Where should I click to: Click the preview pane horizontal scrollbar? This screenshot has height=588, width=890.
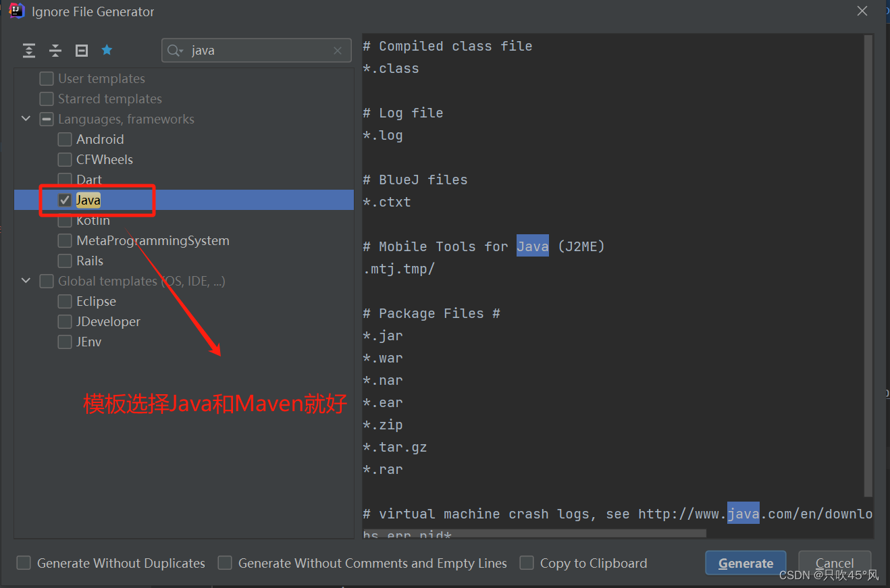pyautogui.click(x=534, y=533)
